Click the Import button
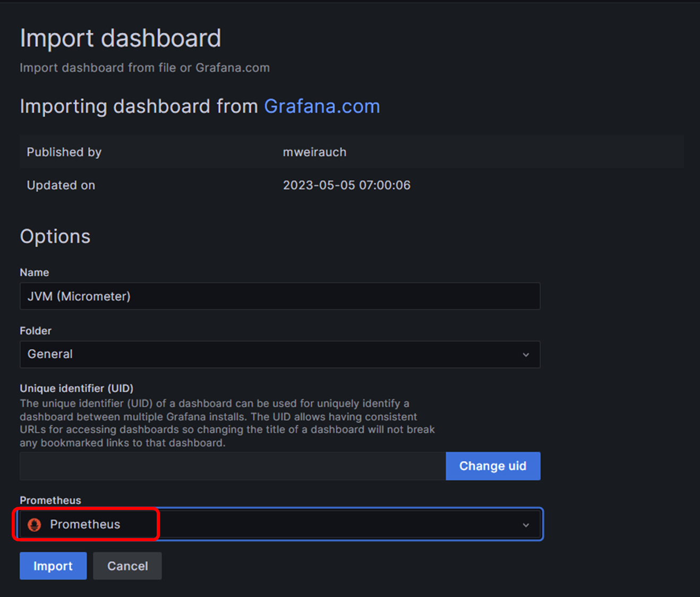This screenshot has width=700, height=597. click(53, 566)
